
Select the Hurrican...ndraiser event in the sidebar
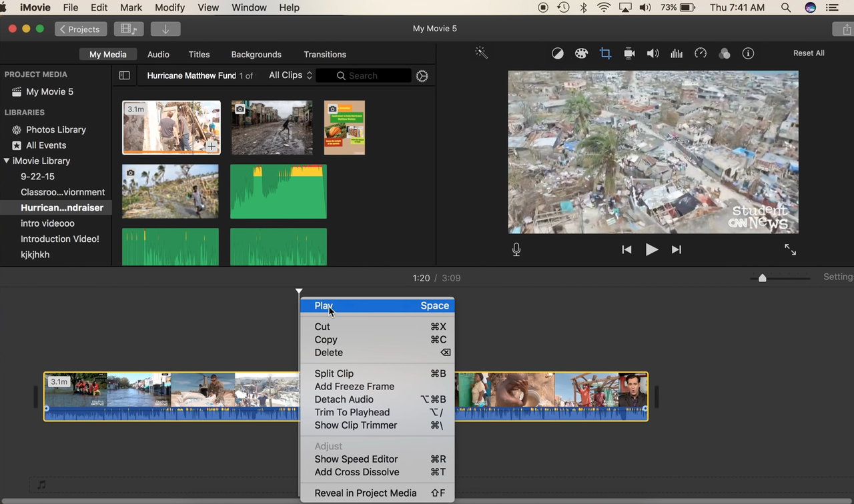coord(63,207)
